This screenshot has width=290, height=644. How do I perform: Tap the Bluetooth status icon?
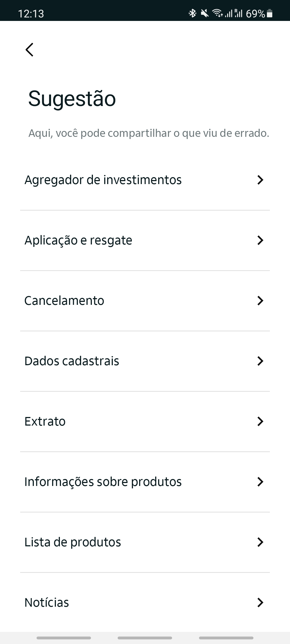tap(192, 13)
